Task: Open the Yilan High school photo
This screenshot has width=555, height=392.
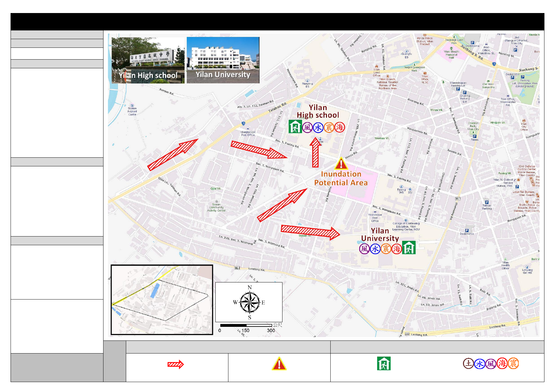Action: pos(148,60)
